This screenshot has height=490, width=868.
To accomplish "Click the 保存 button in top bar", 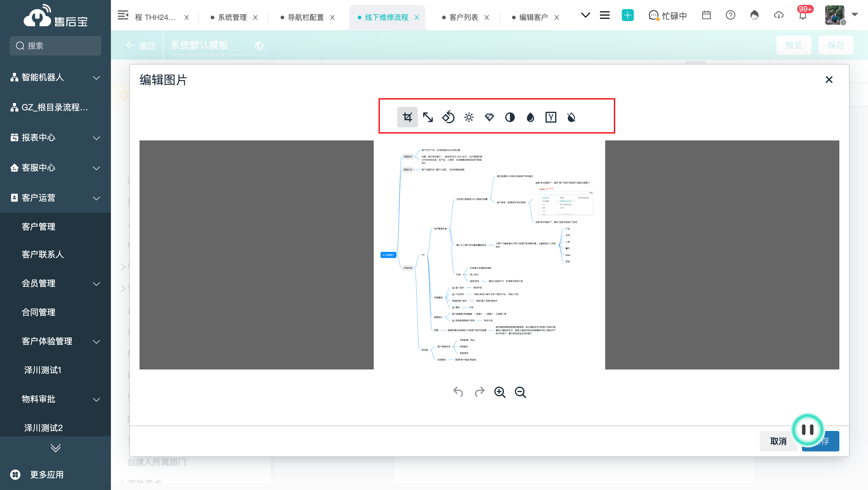I will 836,45.
